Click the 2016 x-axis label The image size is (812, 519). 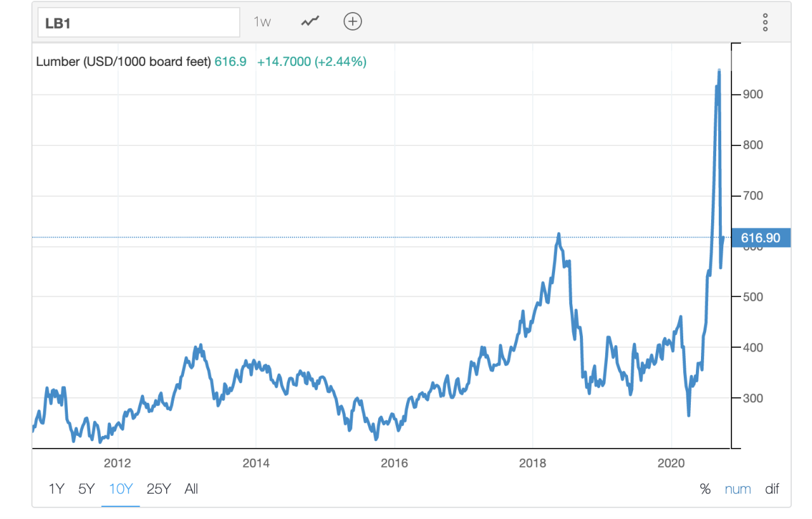pyautogui.click(x=395, y=463)
